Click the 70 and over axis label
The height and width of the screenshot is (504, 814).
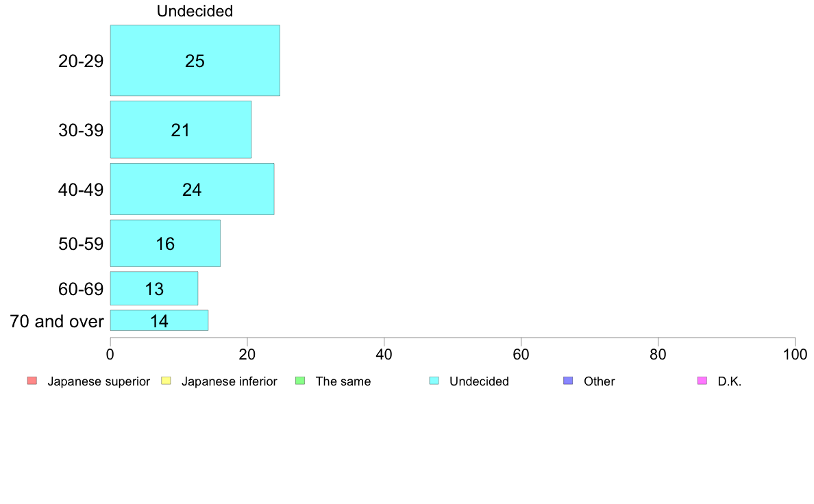click(x=57, y=321)
